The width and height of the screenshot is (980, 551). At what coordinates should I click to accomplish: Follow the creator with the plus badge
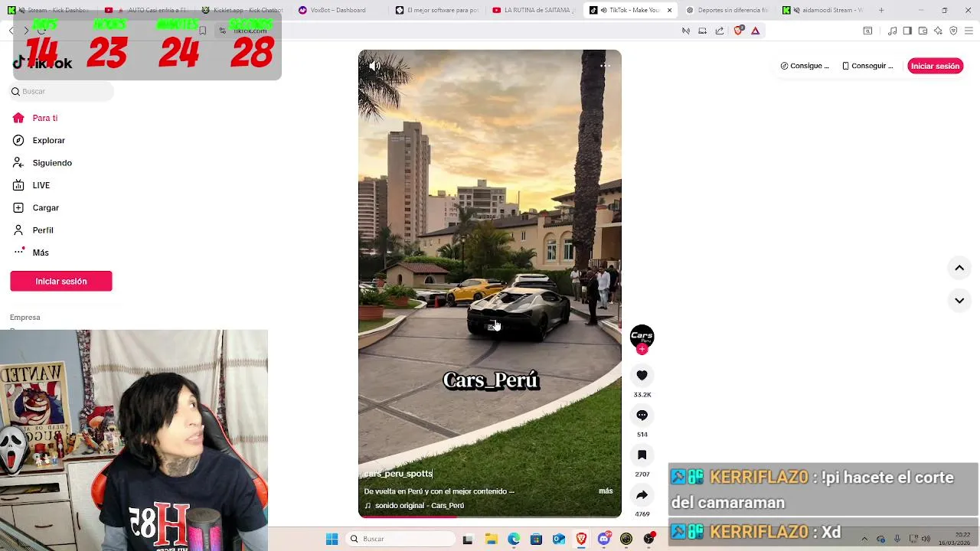642,350
